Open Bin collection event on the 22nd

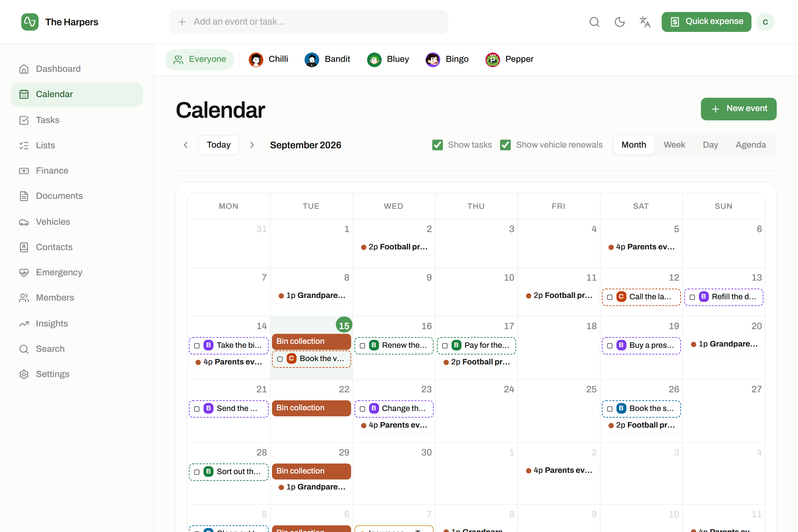(x=312, y=408)
